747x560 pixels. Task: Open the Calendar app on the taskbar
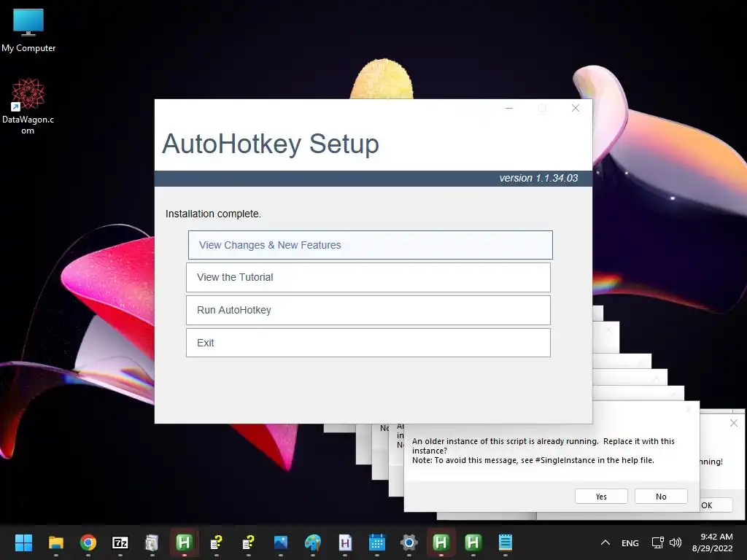pos(377,542)
